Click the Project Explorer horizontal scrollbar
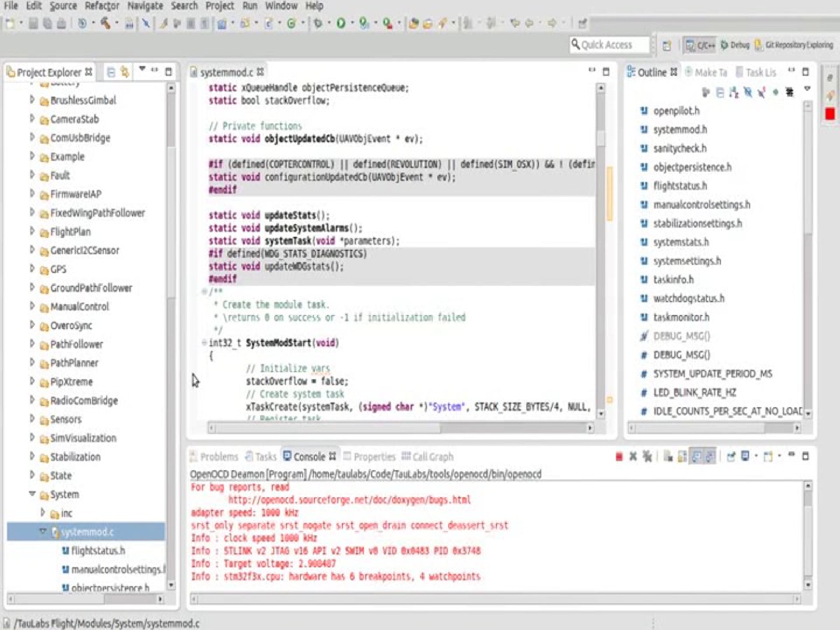This screenshot has height=630, width=840. 86,599
